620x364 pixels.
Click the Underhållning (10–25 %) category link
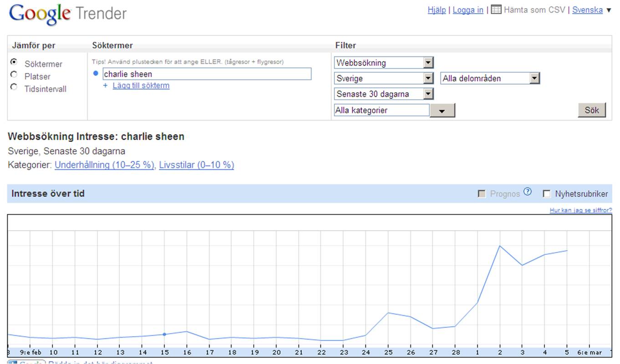104,165
